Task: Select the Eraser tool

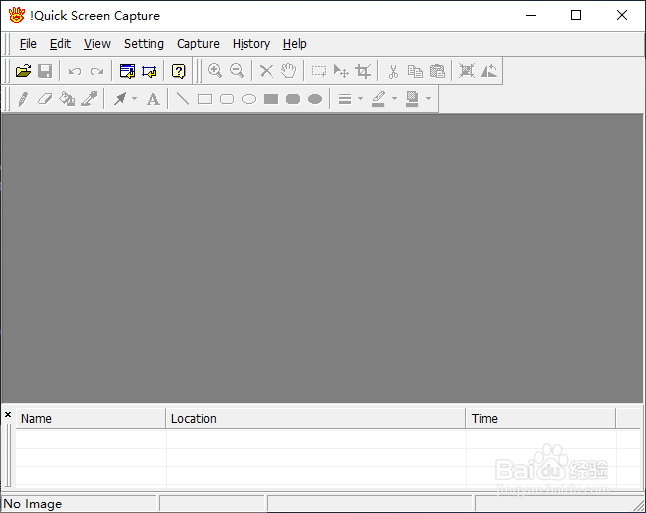Action: point(45,99)
